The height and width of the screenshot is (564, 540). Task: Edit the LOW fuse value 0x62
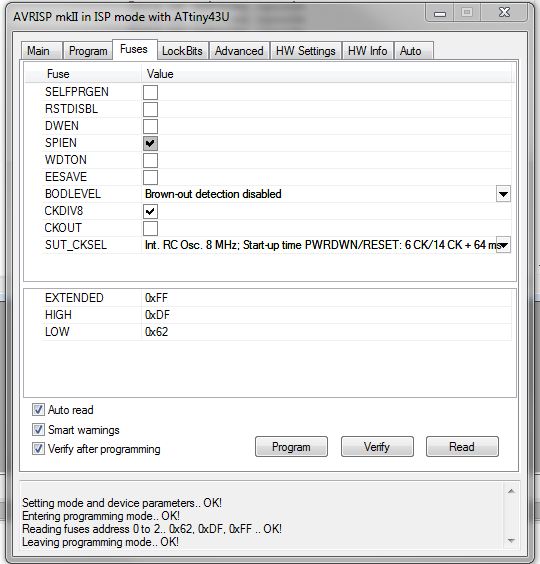coord(156,332)
